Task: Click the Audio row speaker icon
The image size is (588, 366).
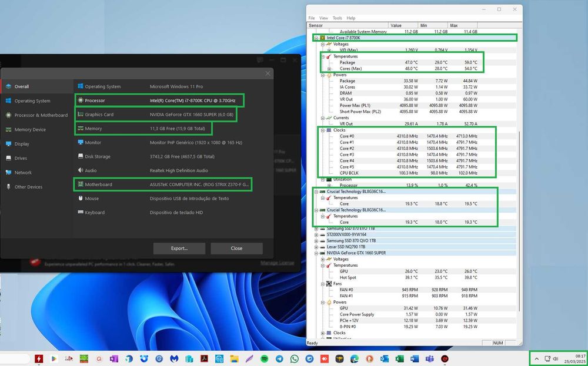Action: tap(80, 170)
